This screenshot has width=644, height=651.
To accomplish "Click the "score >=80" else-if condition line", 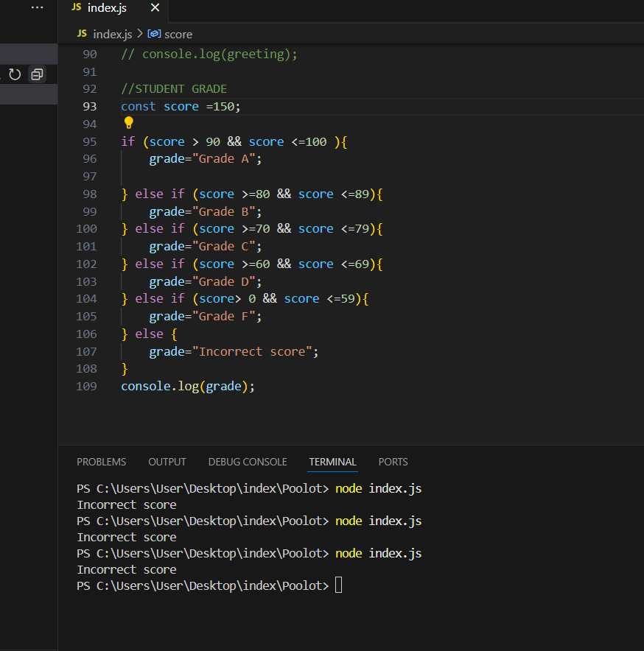I will 252,194.
